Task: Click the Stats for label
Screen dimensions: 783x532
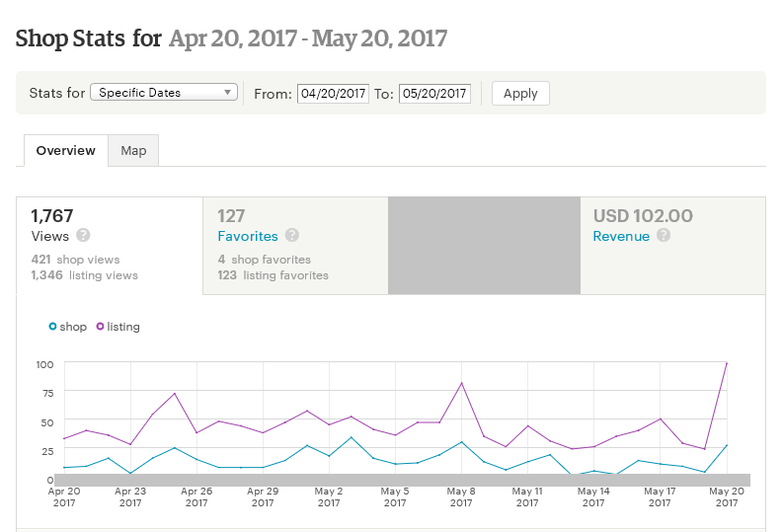Action: 57,93
